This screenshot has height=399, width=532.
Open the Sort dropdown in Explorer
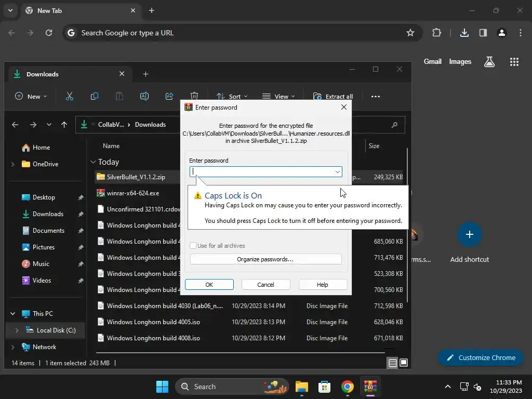tap(232, 96)
